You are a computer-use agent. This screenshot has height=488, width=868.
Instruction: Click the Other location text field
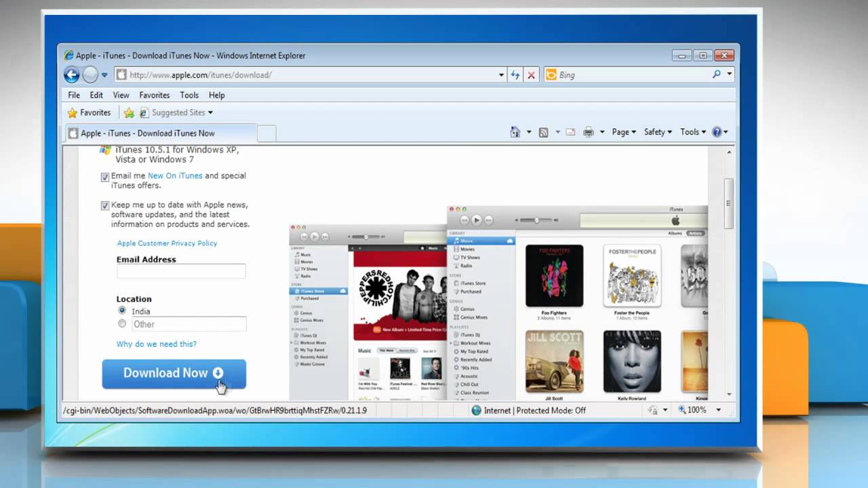pos(189,324)
